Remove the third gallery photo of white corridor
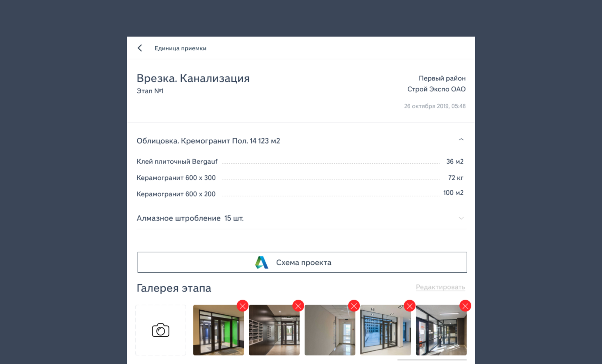This screenshot has width=602, height=364. pyautogui.click(x=354, y=306)
